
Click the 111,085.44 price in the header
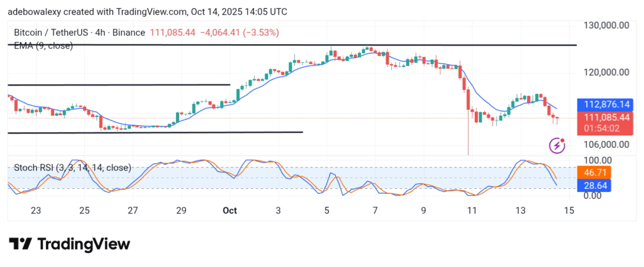pos(172,33)
